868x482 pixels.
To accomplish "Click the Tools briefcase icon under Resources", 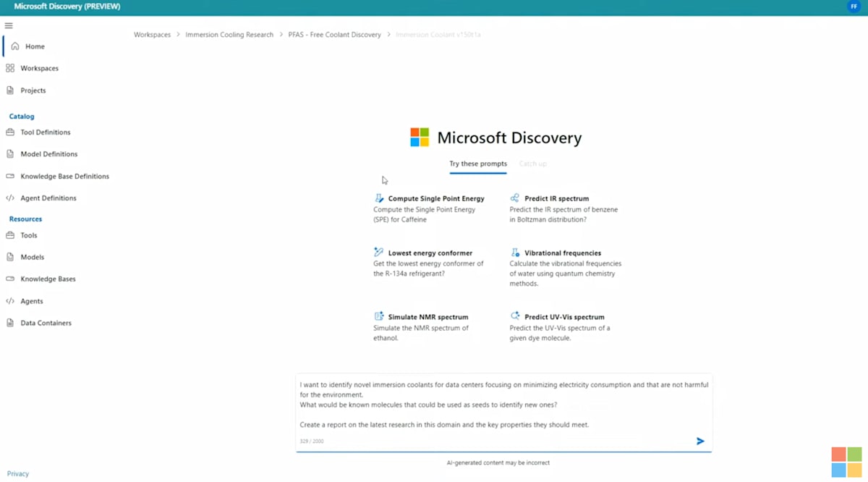I will (x=10, y=235).
